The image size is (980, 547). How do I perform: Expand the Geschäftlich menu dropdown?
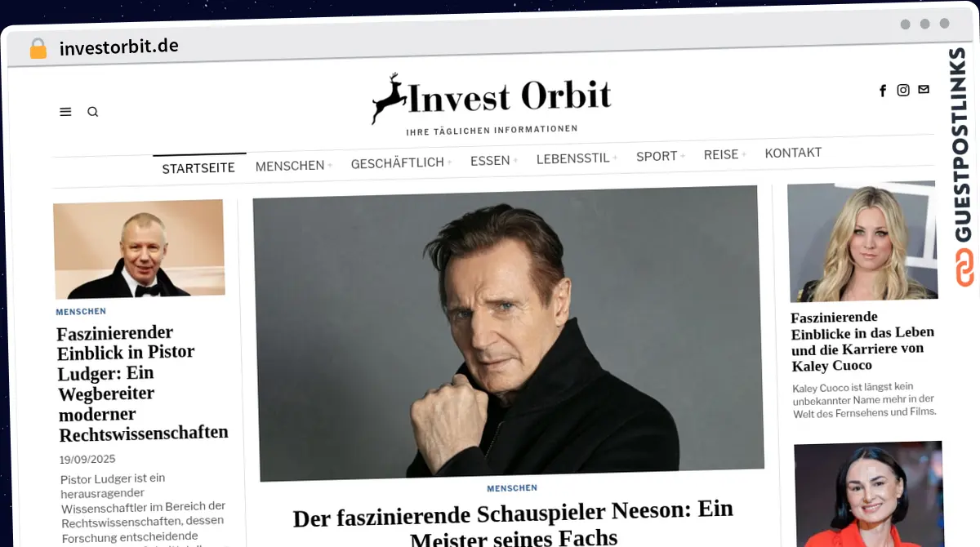(401, 163)
